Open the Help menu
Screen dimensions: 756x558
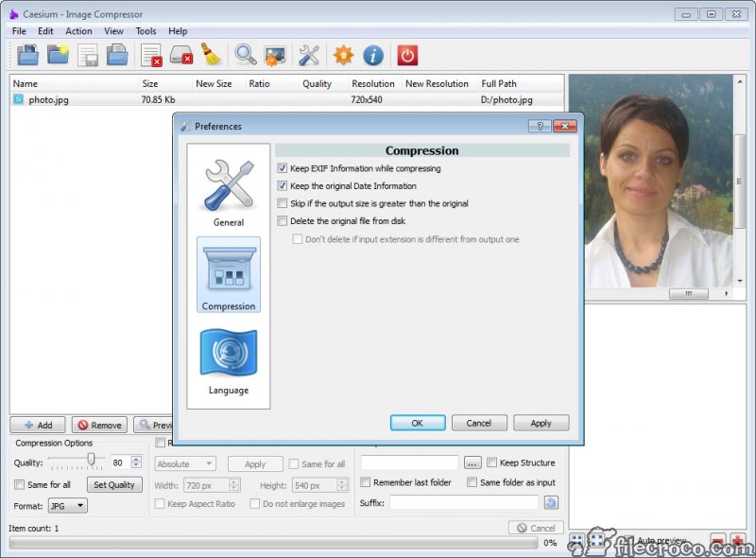pos(178,31)
